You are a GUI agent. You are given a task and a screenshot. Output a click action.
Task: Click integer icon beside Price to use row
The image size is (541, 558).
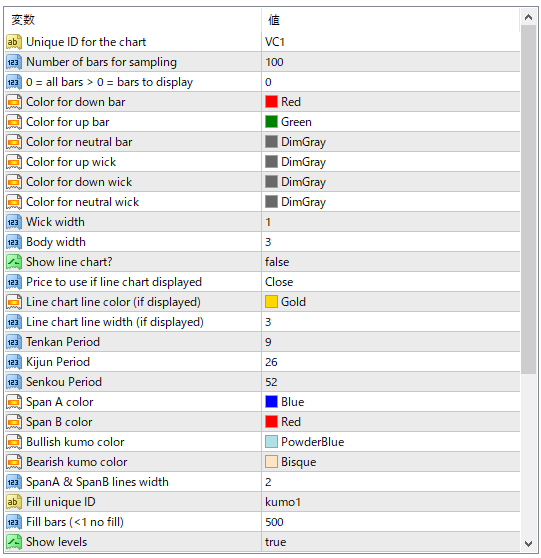[14, 282]
